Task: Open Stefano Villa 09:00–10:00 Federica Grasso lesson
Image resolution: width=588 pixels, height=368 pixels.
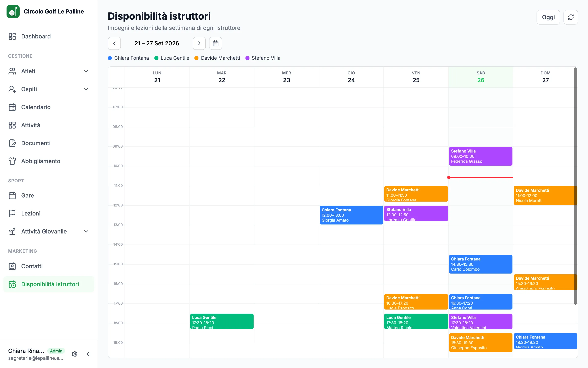Action: pyautogui.click(x=481, y=156)
